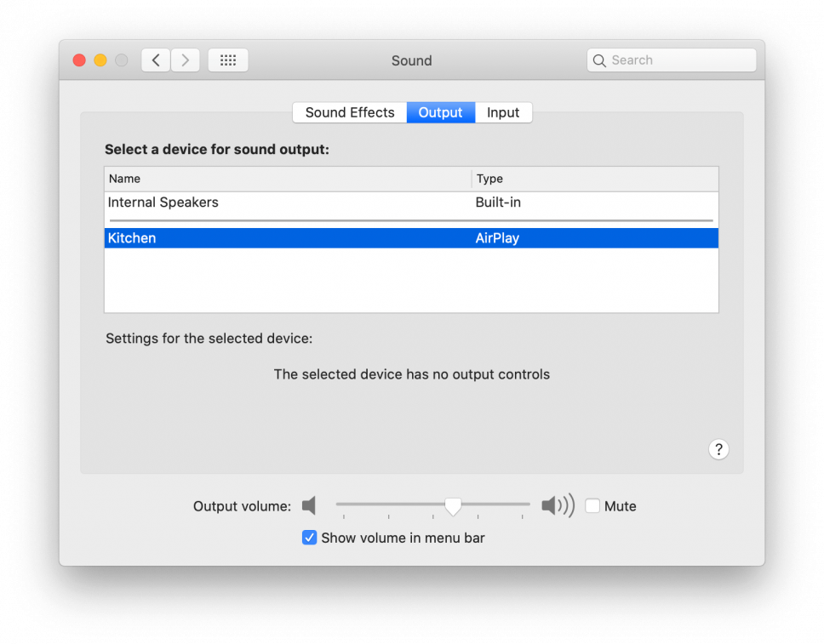
Task: Open the help question mark button
Action: 718,449
